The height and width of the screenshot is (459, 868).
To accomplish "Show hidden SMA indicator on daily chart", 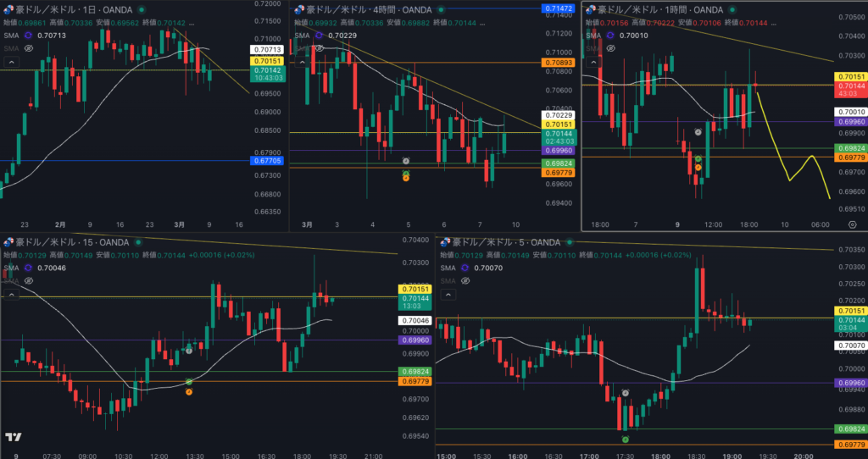I will tap(28, 49).
